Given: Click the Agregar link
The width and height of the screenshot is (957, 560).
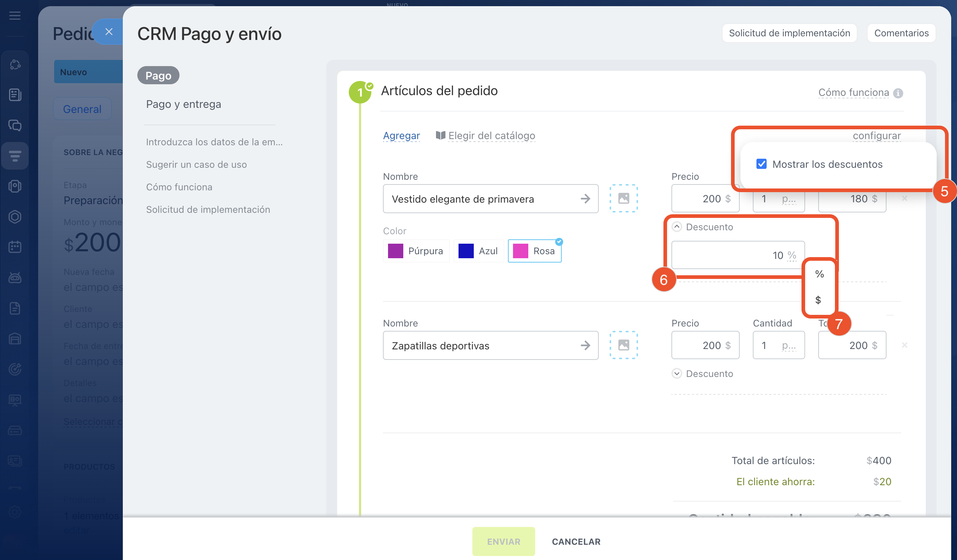Looking at the screenshot, I should pos(401,135).
